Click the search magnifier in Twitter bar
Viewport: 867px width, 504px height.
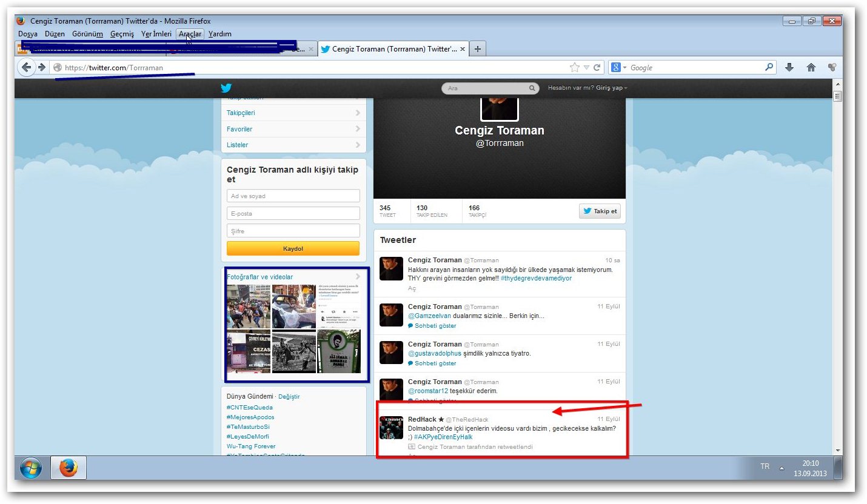(532, 88)
